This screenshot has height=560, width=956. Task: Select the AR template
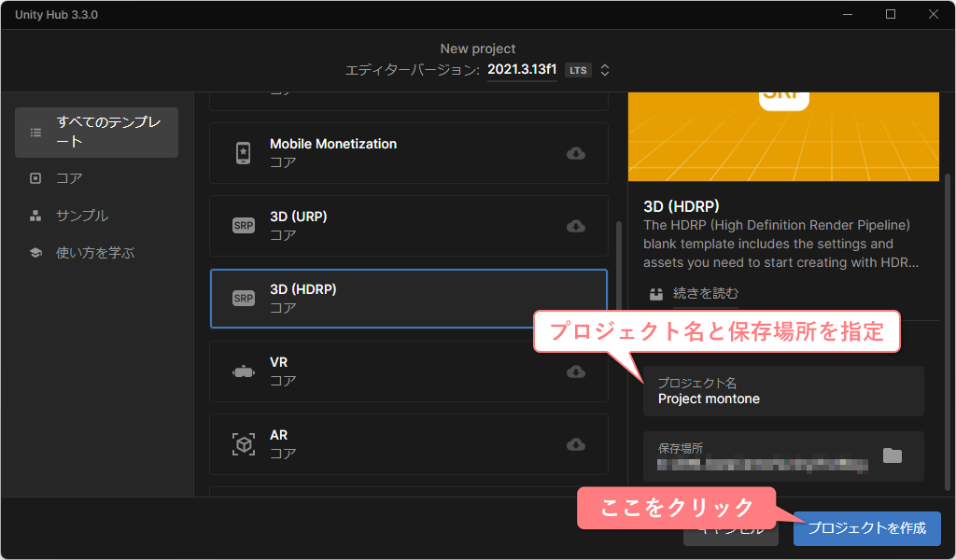click(409, 444)
